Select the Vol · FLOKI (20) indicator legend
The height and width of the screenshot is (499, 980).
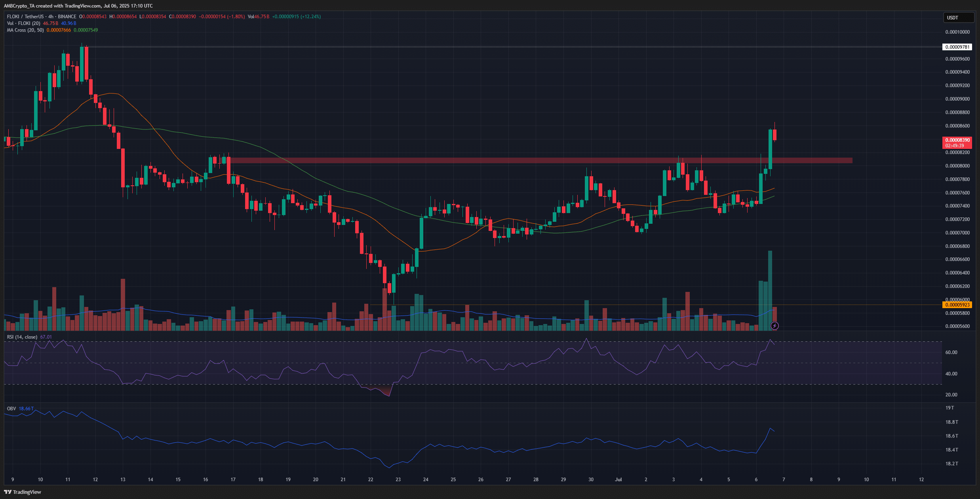click(25, 23)
